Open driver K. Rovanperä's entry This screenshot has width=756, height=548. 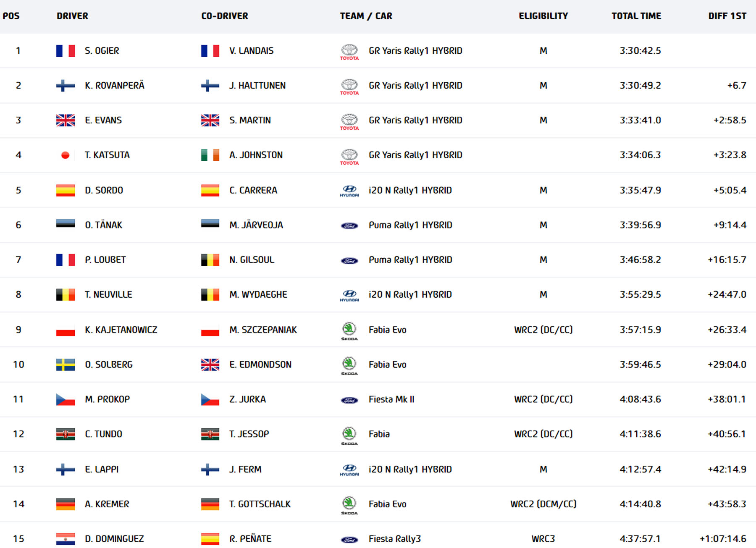114,86
